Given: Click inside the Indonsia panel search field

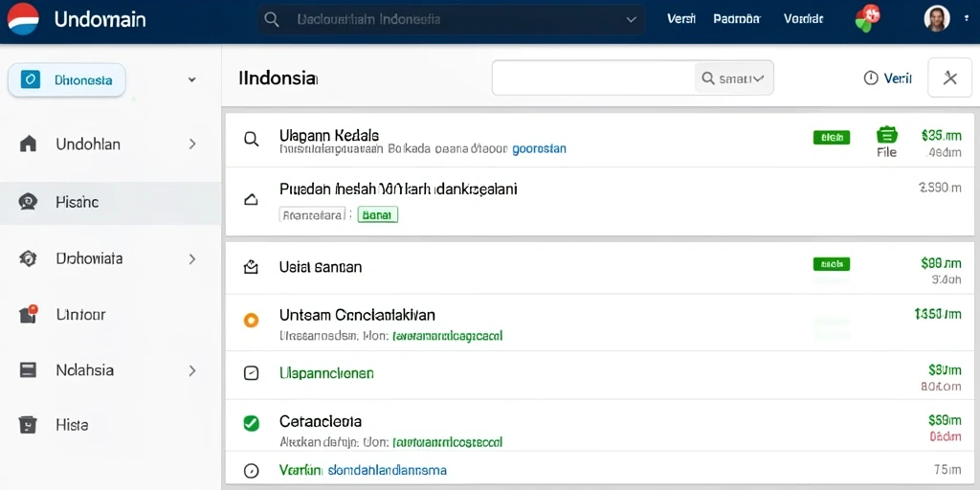Looking at the screenshot, I should 593,78.
